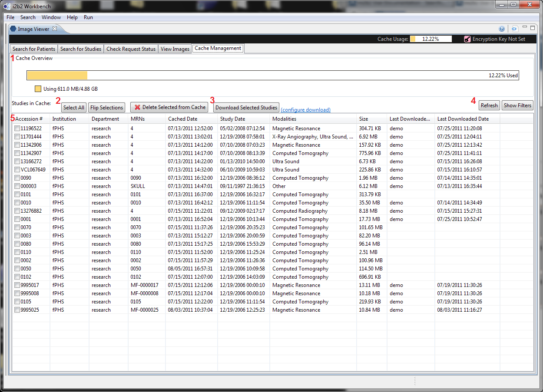
Task: Switch to the Search for Studies tab
Action: tap(80, 49)
